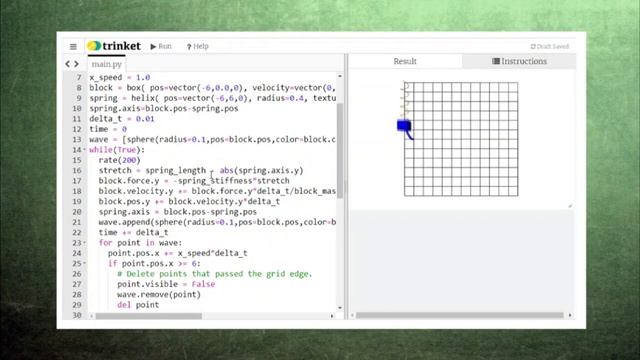The width and height of the screenshot is (640, 360).
Task: Open the hamburger menu icon
Action: click(73, 47)
